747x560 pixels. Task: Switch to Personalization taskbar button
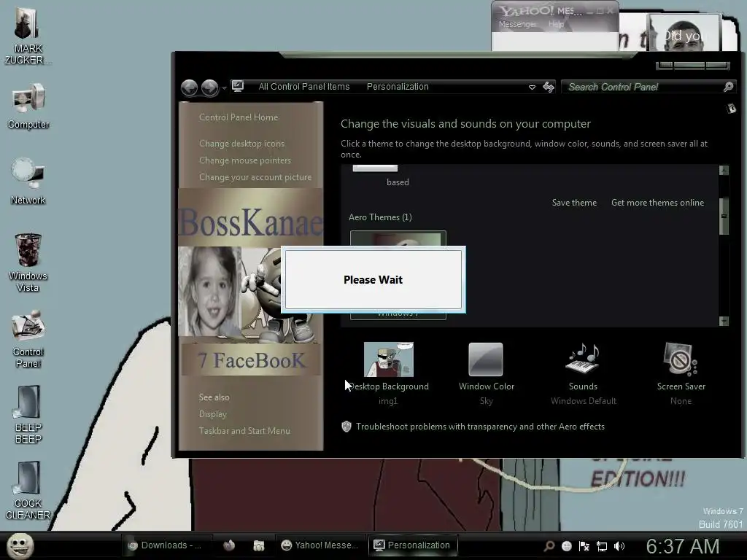pyautogui.click(x=413, y=545)
